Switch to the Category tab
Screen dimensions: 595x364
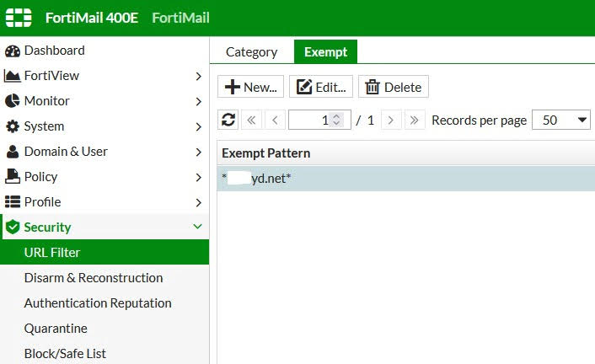[x=252, y=52]
